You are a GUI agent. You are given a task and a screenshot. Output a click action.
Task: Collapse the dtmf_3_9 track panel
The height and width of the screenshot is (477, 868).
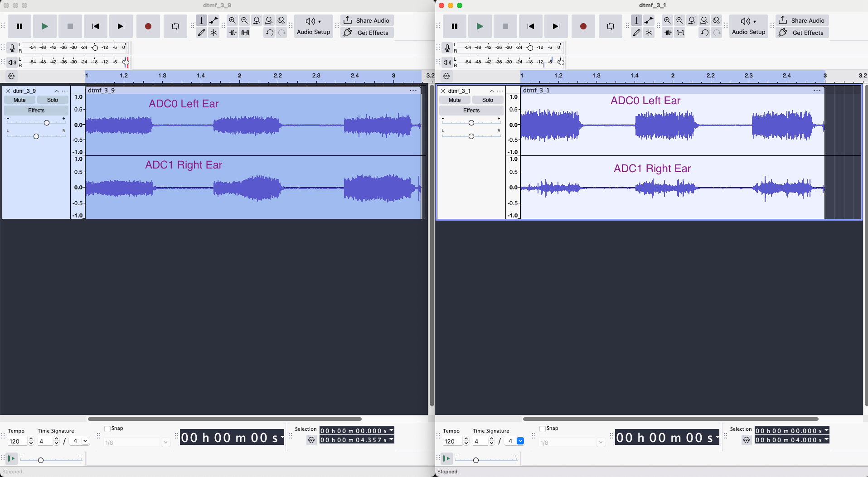click(57, 91)
